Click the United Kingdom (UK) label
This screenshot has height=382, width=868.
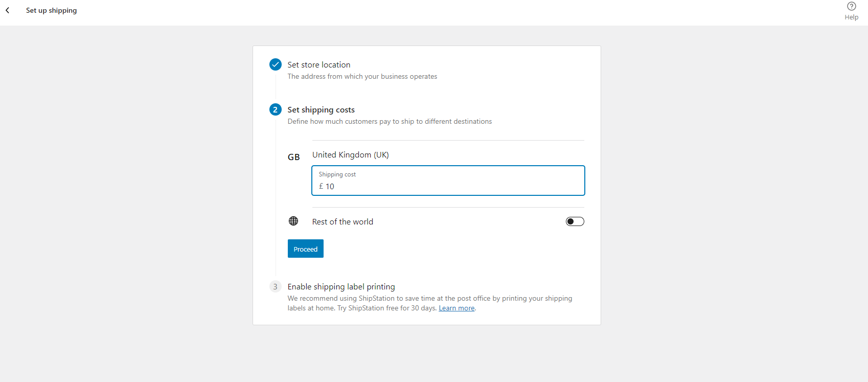pos(351,155)
